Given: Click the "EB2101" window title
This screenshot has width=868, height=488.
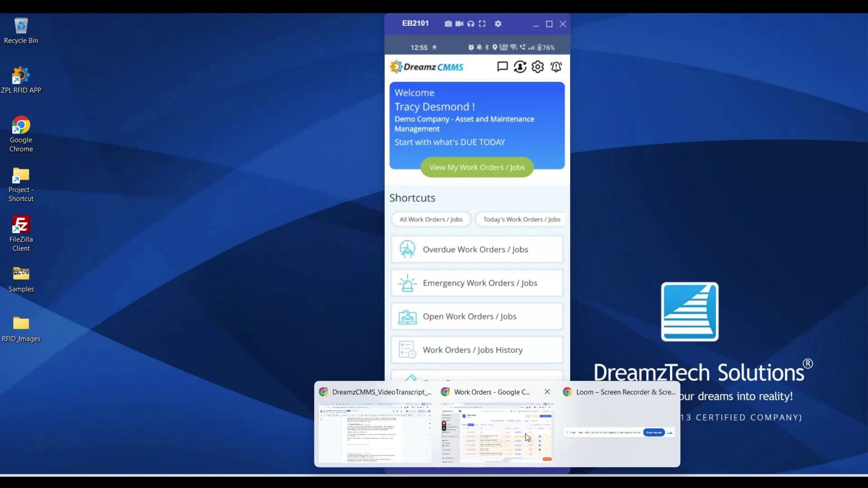Looking at the screenshot, I should click(x=415, y=23).
